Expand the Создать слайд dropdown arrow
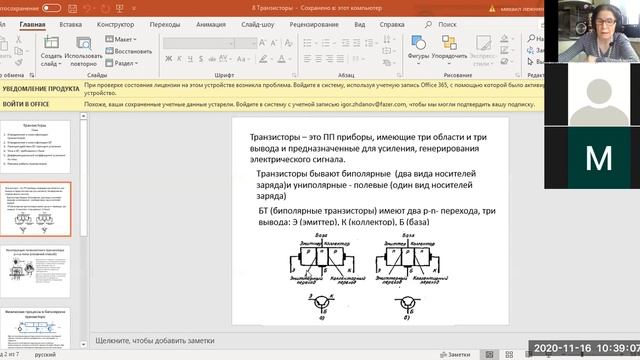 click(60, 64)
